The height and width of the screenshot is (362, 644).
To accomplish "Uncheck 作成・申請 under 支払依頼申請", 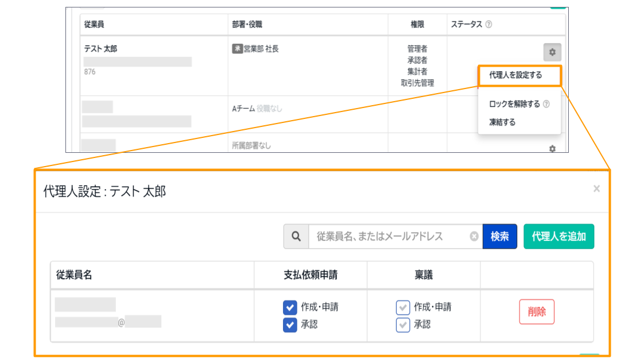I will point(290,307).
